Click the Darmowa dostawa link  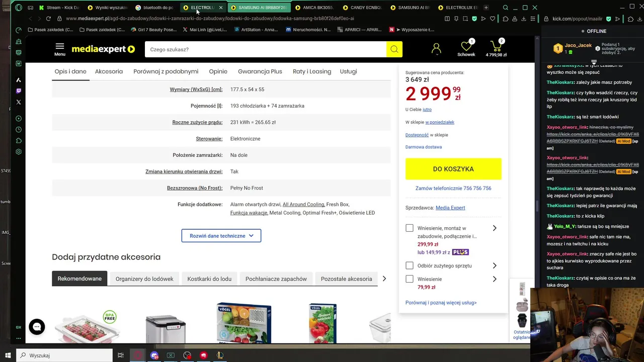click(424, 147)
